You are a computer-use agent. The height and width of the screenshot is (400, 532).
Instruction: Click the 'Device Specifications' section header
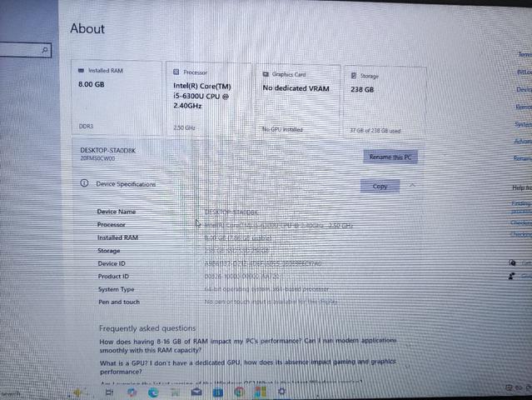pyautogui.click(x=126, y=184)
